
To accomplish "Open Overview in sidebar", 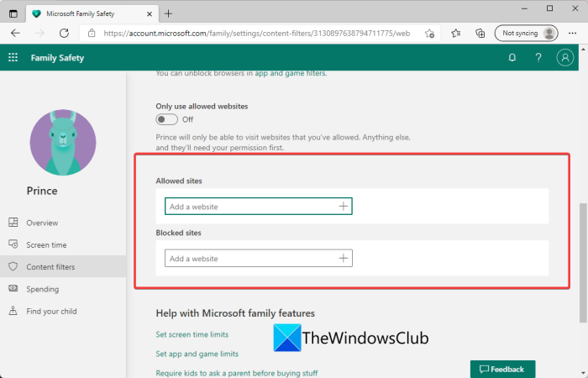I will (63, 223).
